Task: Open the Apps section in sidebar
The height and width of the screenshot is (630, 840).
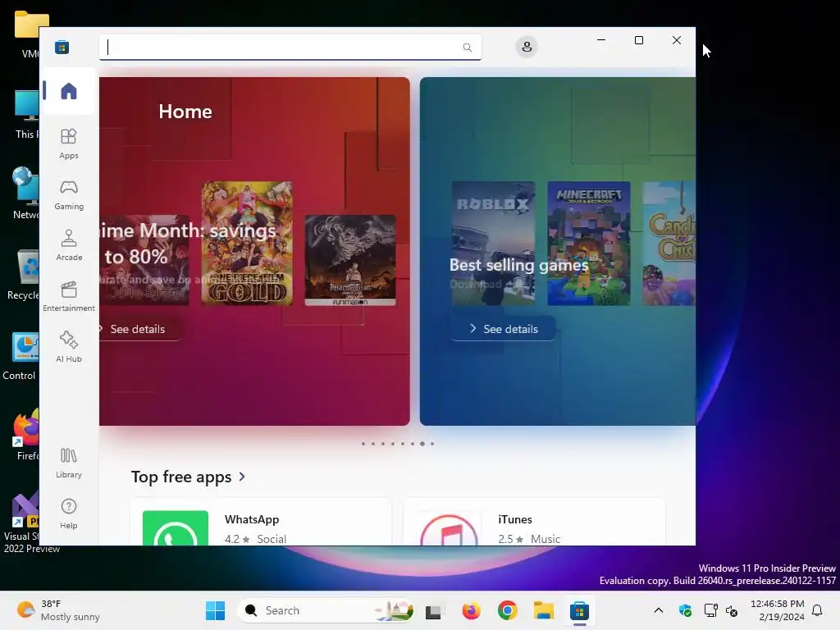Action: 69,144
